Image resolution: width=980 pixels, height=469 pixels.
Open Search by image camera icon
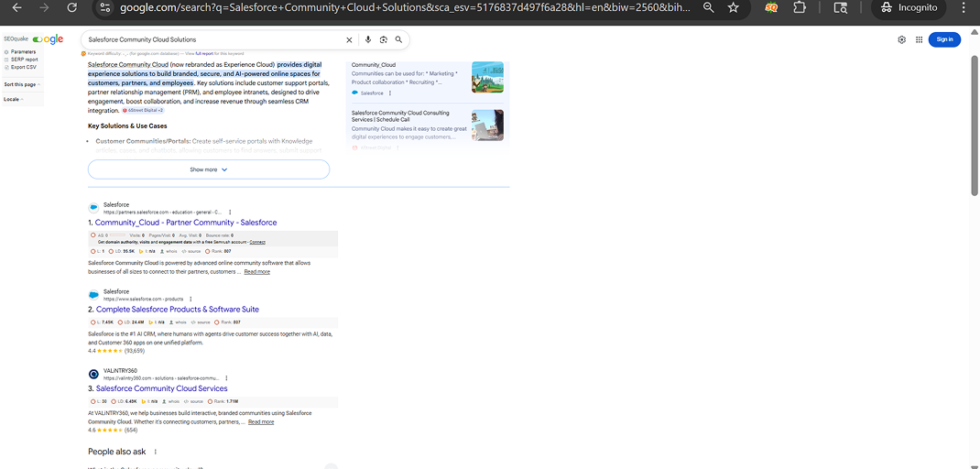point(384,39)
